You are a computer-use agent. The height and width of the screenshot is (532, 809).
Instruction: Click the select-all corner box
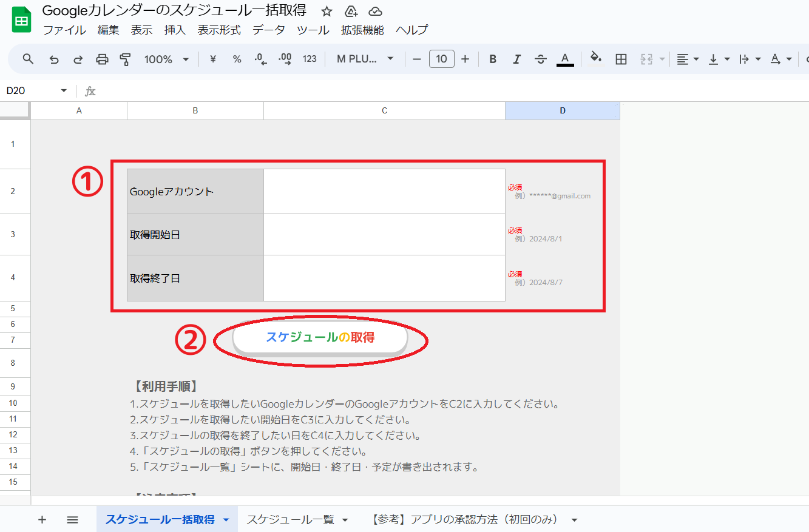[15, 110]
